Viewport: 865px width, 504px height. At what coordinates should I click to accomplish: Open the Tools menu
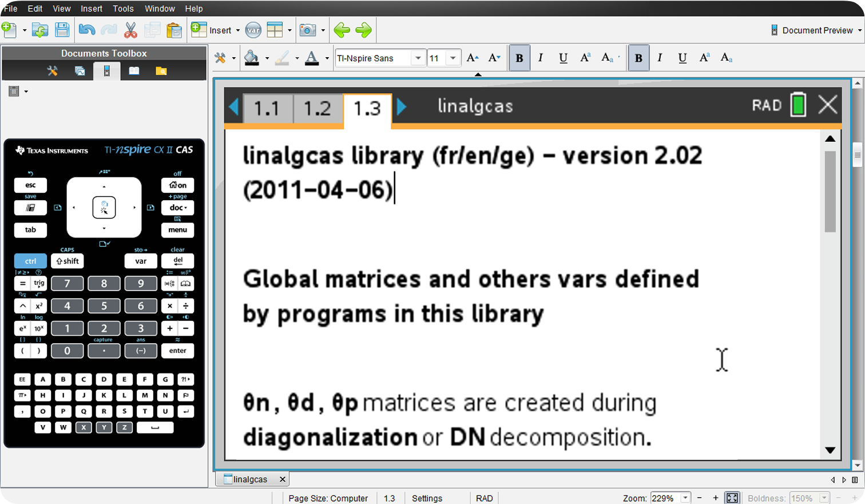123,9
